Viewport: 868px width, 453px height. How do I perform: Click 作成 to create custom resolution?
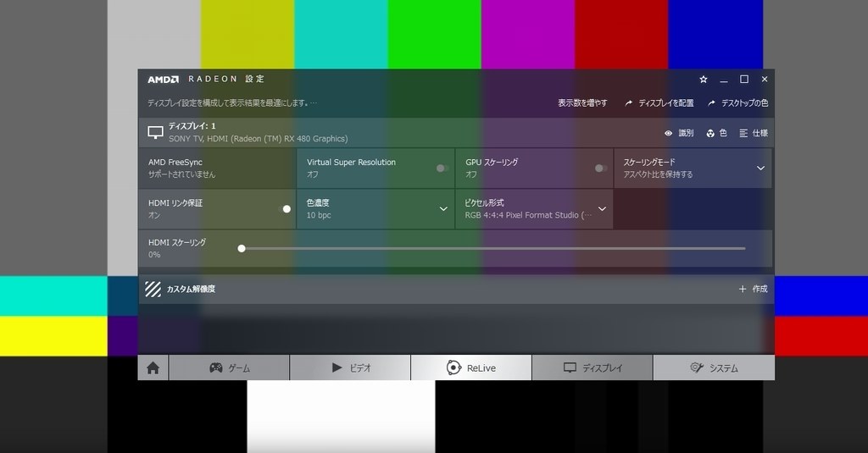click(759, 289)
